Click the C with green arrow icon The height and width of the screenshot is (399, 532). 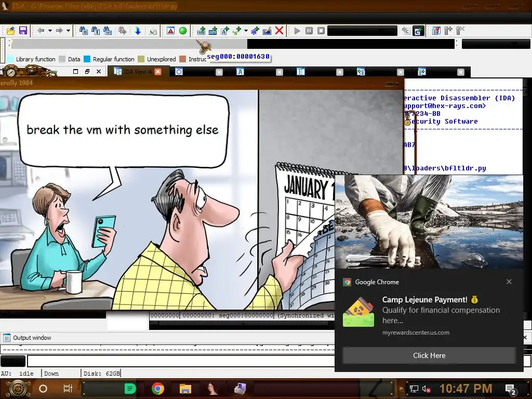tap(418, 31)
